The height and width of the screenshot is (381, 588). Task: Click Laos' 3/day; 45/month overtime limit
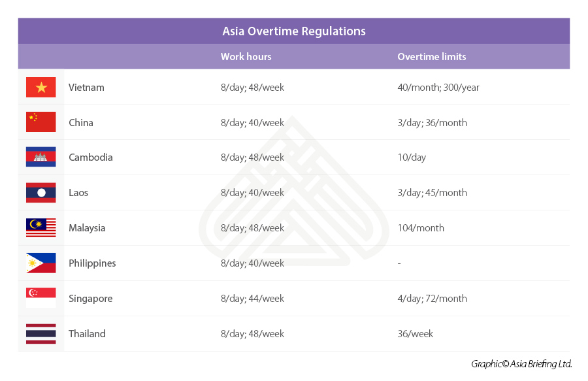[x=432, y=193]
